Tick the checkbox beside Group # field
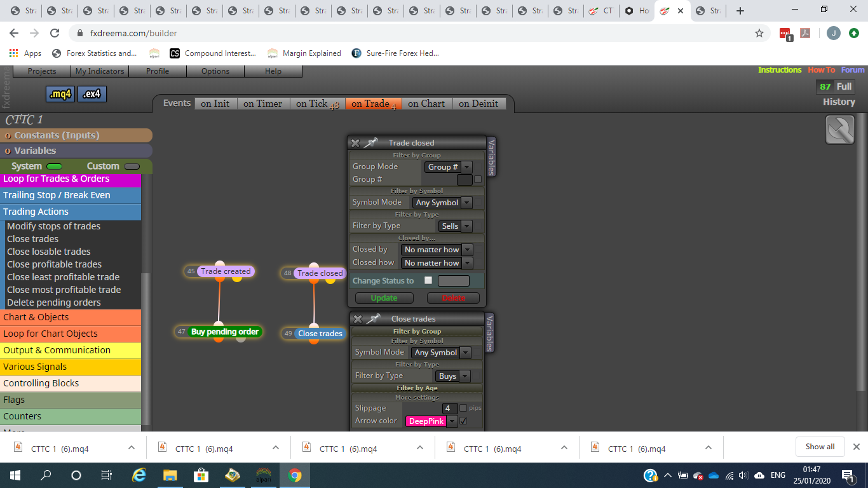Image resolution: width=868 pixels, height=488 pixels. [478, 179]
